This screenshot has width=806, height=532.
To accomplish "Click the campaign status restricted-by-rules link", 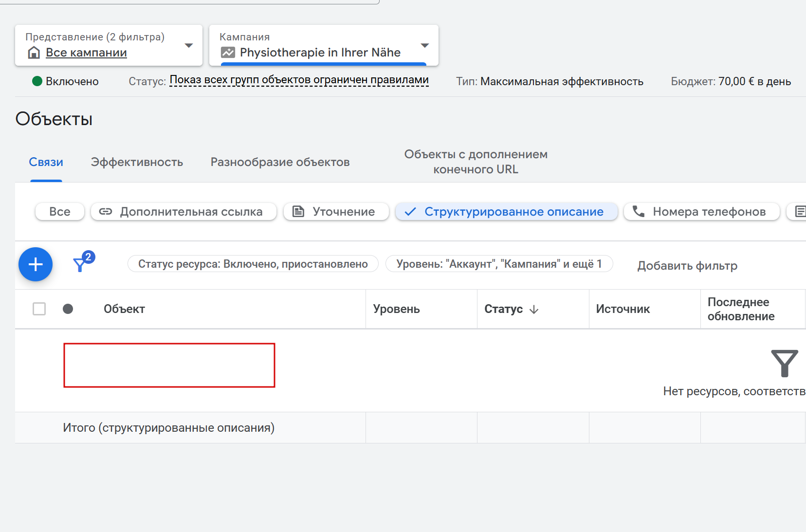I will coord(299,80).
